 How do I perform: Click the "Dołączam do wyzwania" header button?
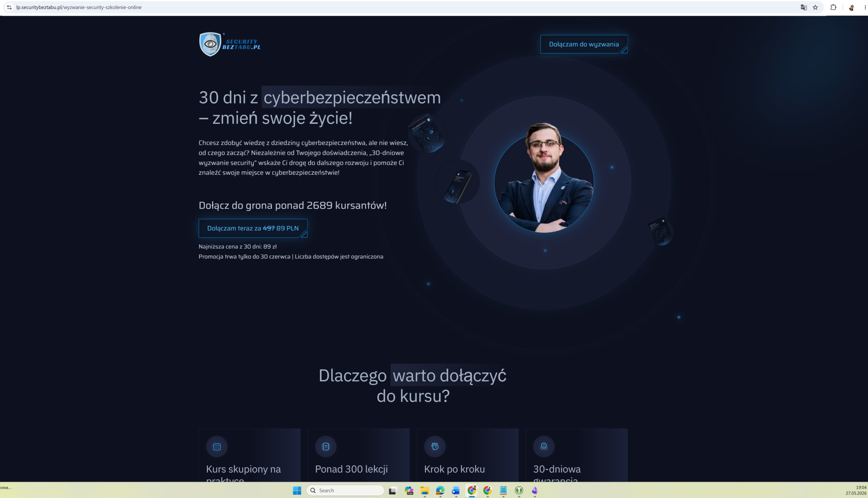[584, 44]
